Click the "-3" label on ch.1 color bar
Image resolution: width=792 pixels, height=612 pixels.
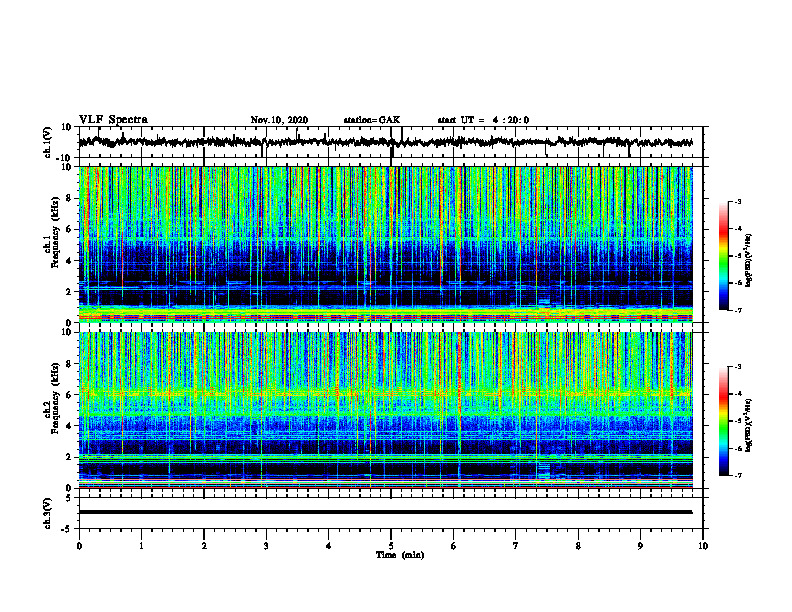pos(737,202)
